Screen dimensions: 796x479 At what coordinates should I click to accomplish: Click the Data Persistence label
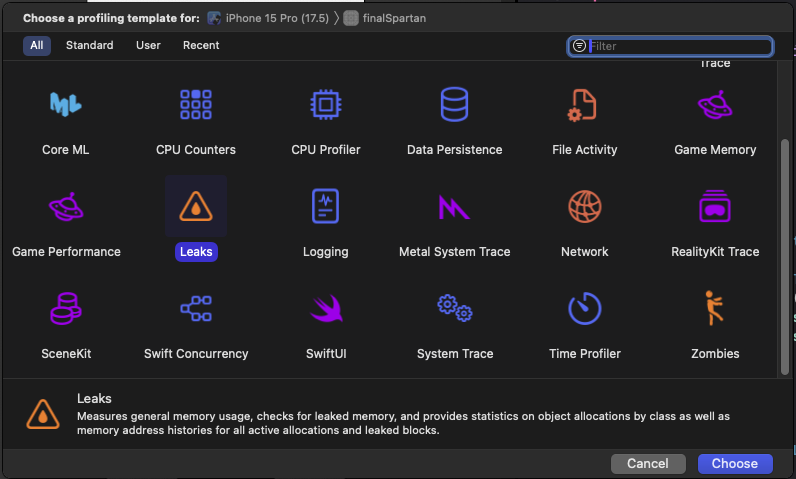(454, 150)
